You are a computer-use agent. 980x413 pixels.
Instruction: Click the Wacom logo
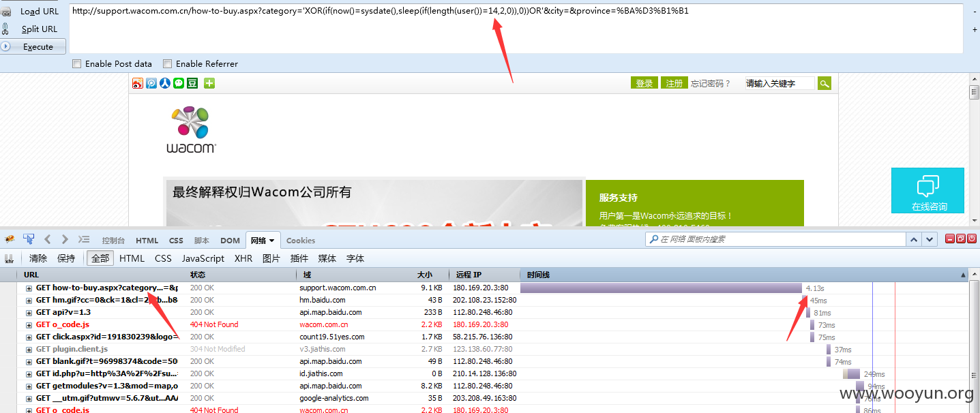click(191, 129)
